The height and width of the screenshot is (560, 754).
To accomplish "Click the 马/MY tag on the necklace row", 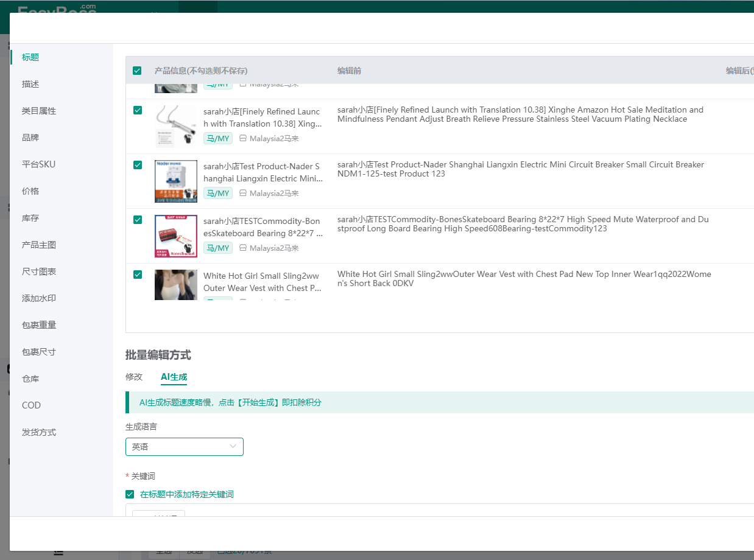I will (x=218, y=138).
